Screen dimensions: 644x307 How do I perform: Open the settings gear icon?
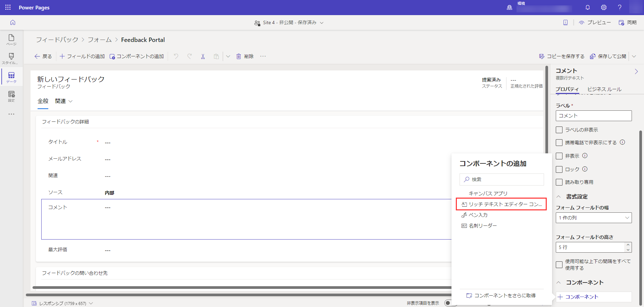coord(604,7)
